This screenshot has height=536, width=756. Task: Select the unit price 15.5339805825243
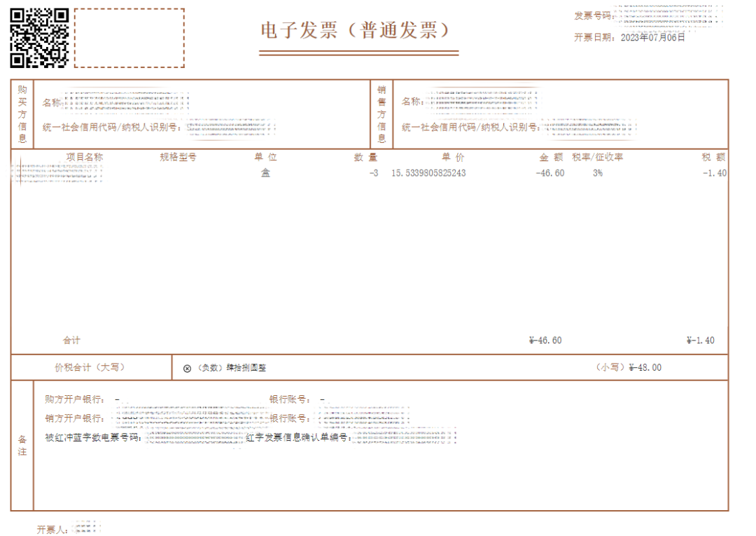click(x=428, y=173)
